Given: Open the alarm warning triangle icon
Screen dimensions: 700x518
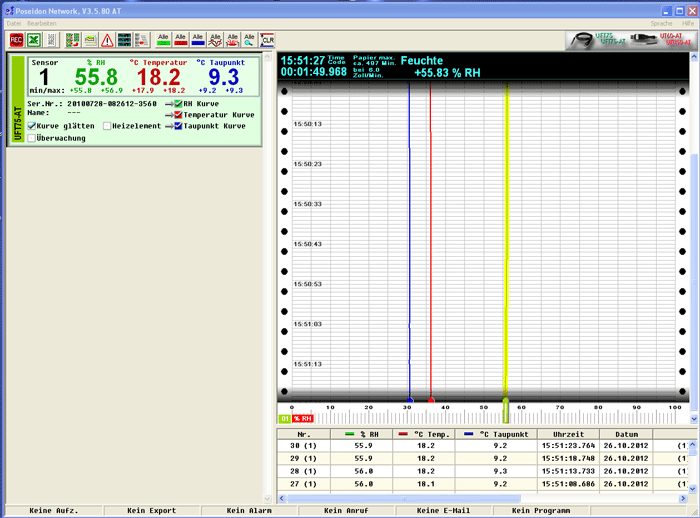Looking at the screenshot, I should tap(107, 40).
